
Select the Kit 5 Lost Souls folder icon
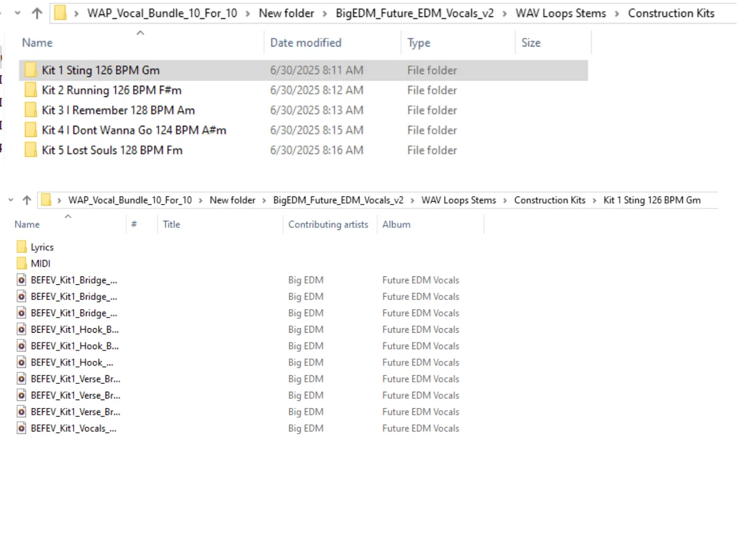31,150
